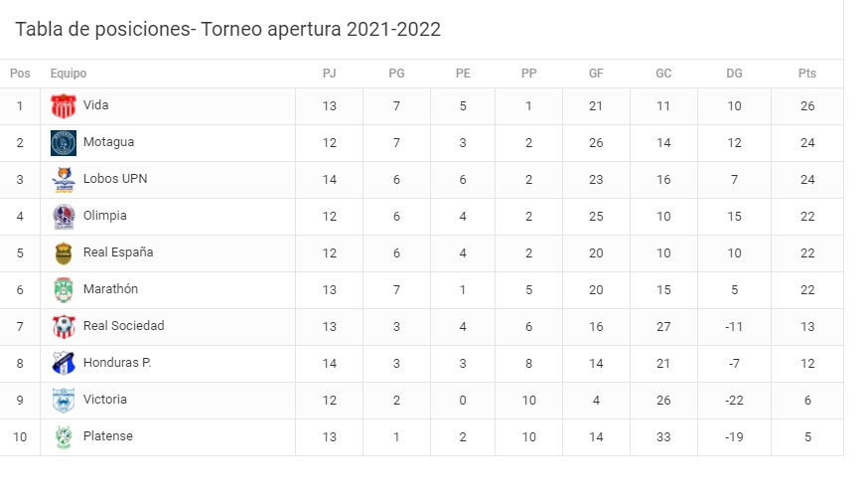
Task: Click the Platense team crest icon
Action: 64,437
